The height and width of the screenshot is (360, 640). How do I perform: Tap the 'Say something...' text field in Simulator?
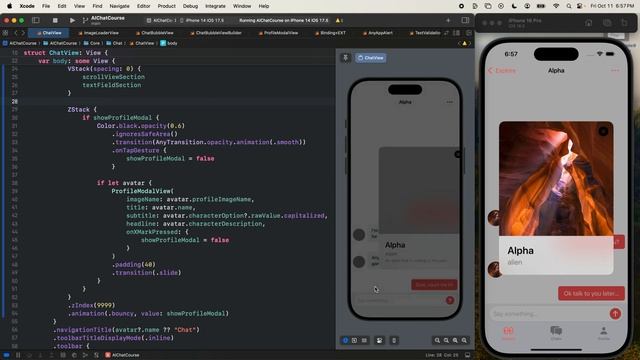549,314
